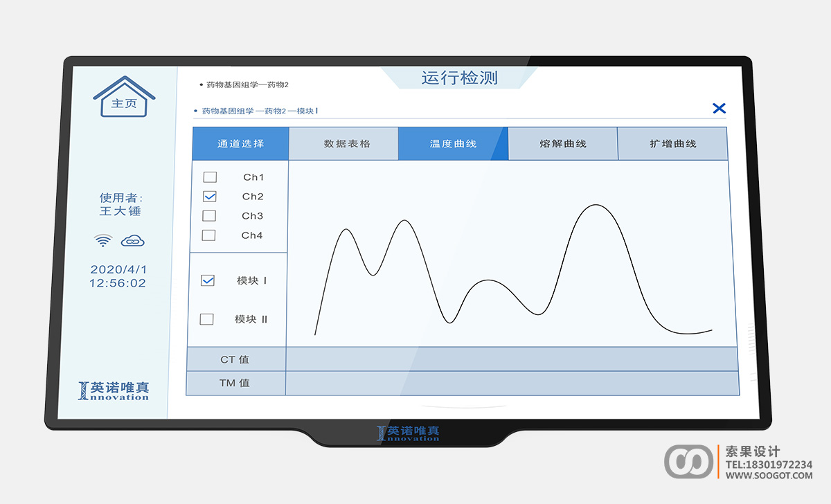Open the 通道选择 tab
The image size is (831, 504).
click(240, 144)
